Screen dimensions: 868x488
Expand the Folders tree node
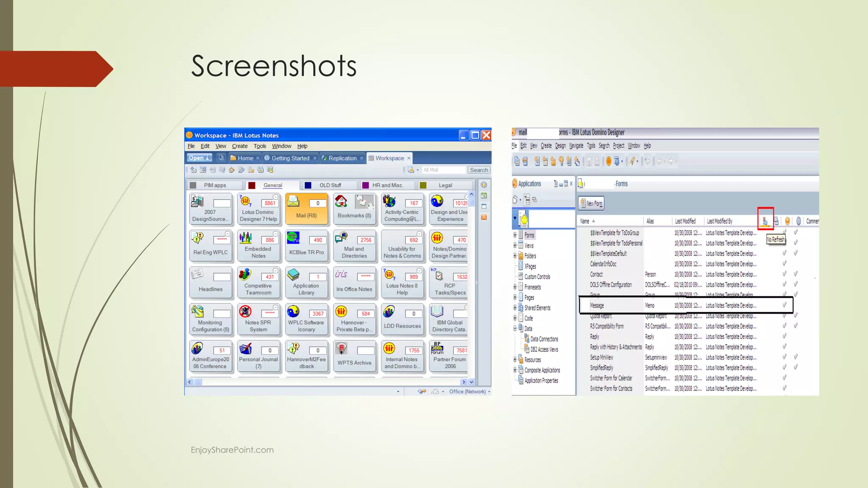pos(515,255)
